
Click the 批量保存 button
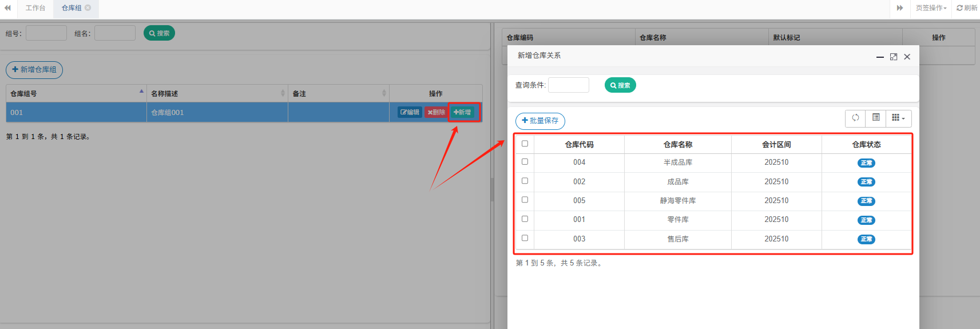[540, 121]
